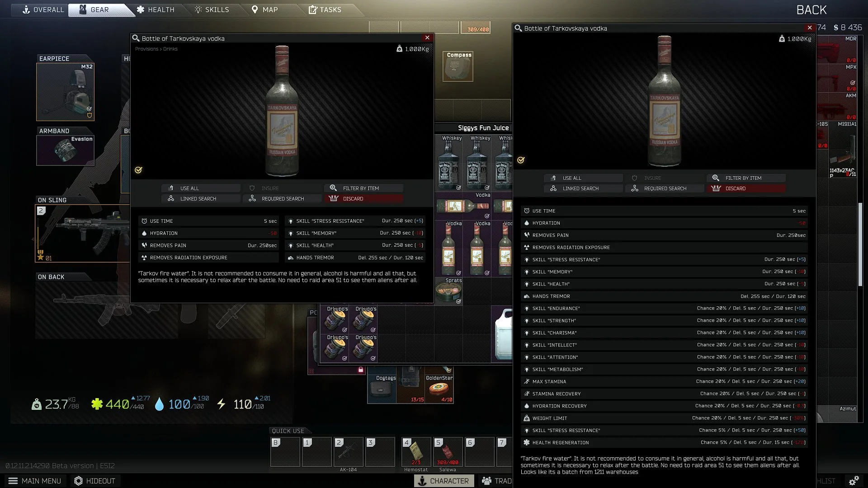Click the empty quick use slot 1

click(316, 452)
